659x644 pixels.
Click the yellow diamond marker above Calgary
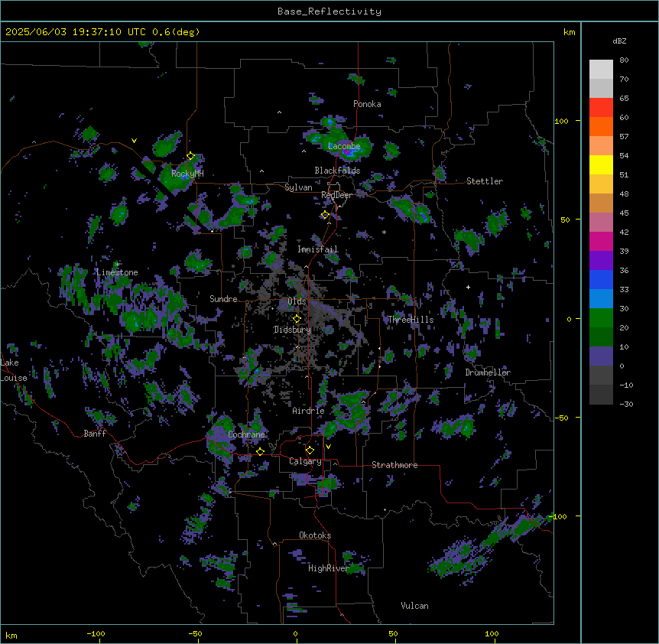click(310, 450)
